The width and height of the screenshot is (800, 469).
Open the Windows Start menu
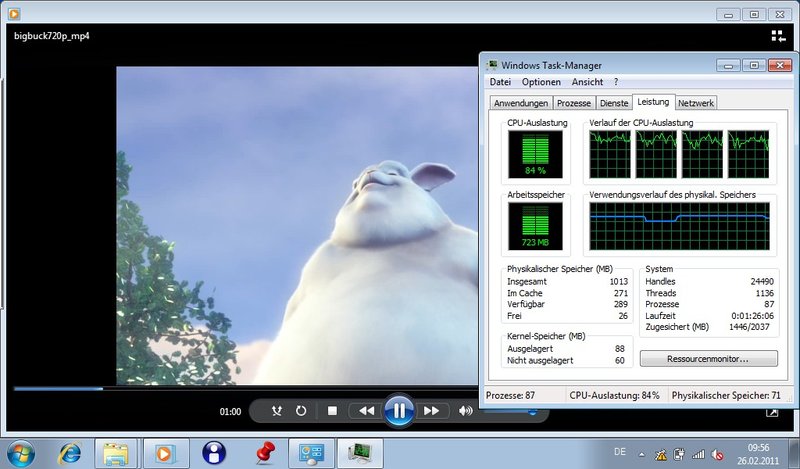(21, 453)
